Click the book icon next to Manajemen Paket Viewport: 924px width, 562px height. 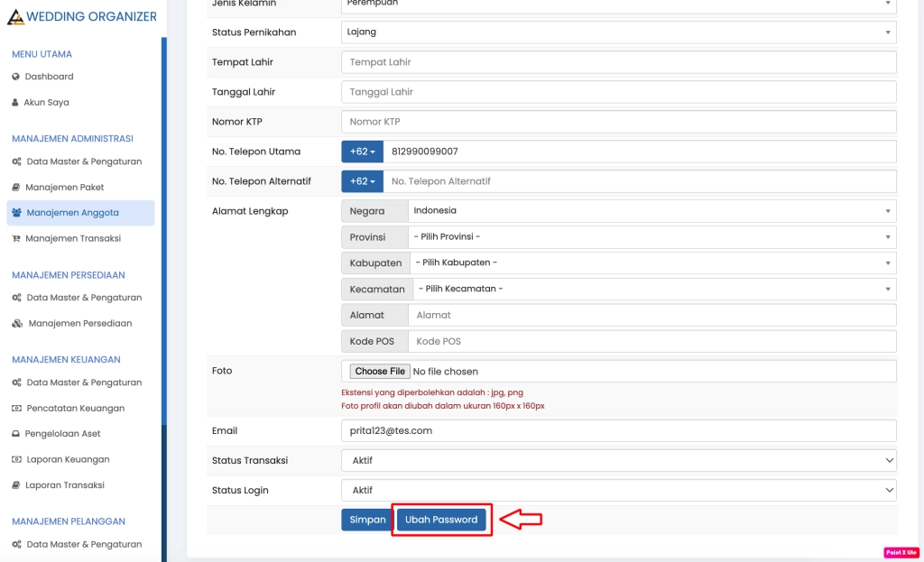tap(18, 187)
